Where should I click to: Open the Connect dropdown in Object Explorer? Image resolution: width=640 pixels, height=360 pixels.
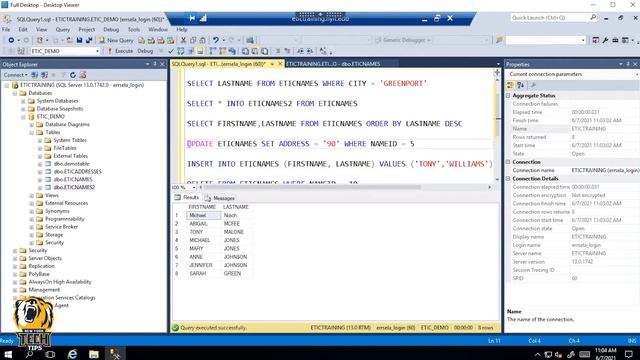coord(16,75)
